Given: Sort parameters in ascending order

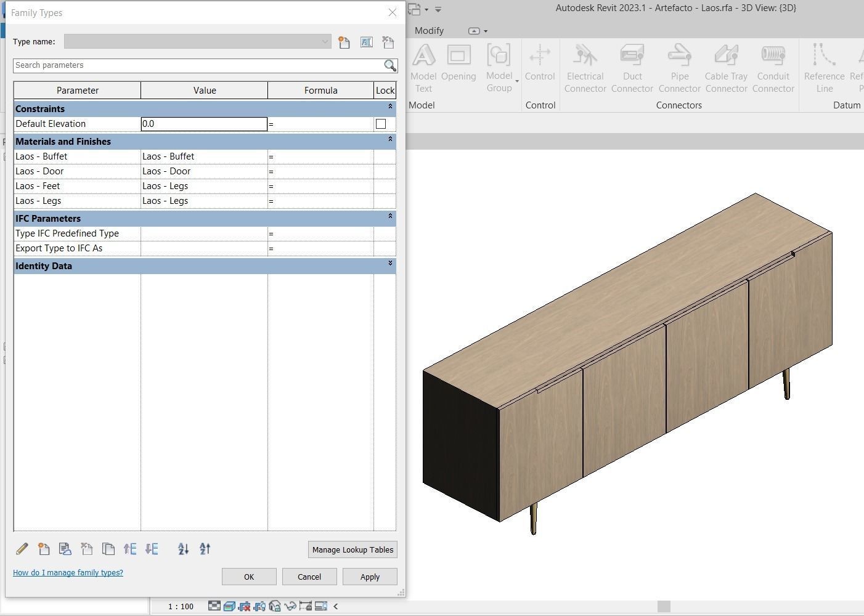Looking at the screenshot, I should 183,548.
